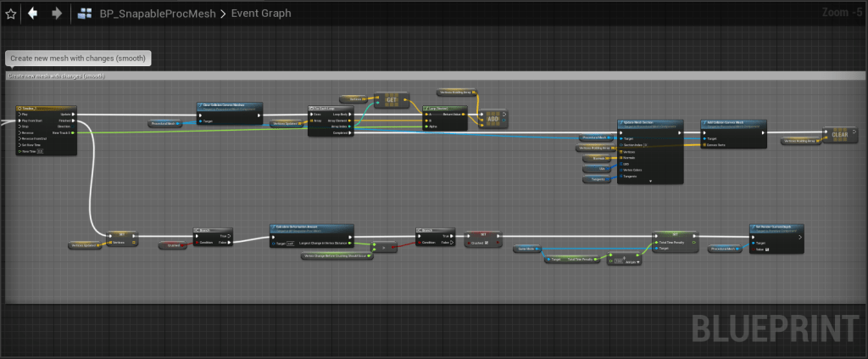Select the array GET node
Image resolution: width=868 pixels, height=359 pixels.
[391, 99]
